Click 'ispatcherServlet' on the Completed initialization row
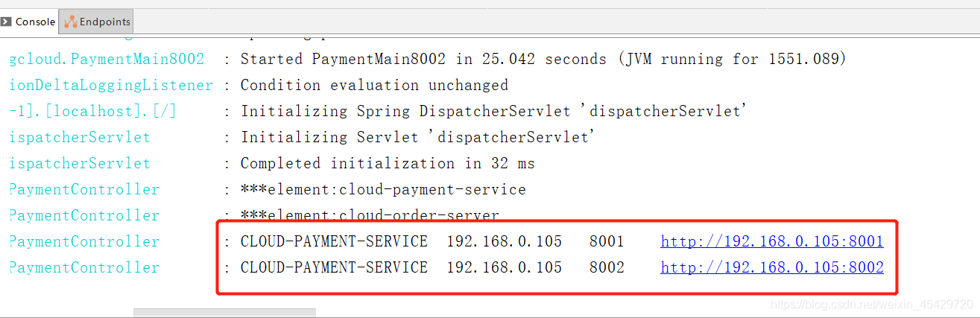 click(x=80, y=163)
